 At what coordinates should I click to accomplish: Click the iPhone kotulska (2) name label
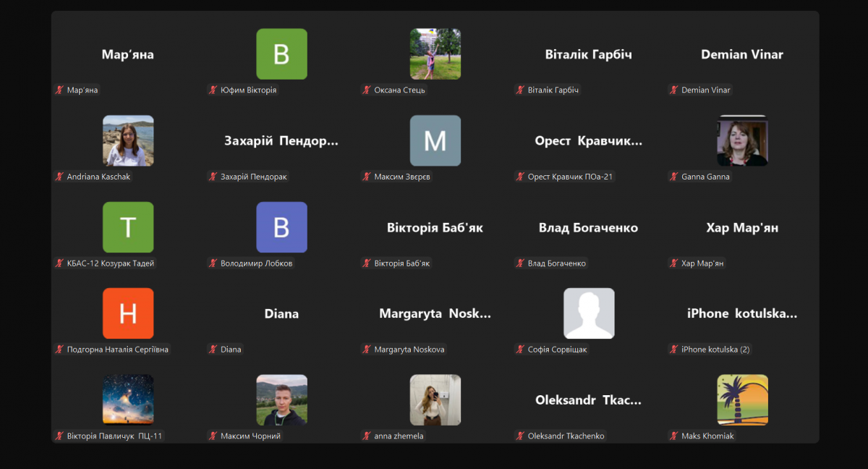coord(715,350)
